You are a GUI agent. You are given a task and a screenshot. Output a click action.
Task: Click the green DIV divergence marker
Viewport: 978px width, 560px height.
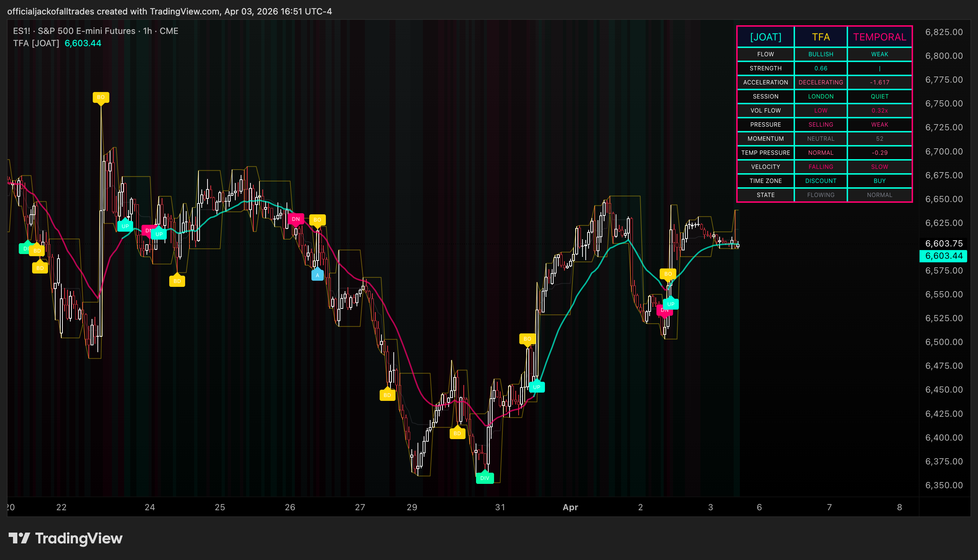tap(485, 478)
